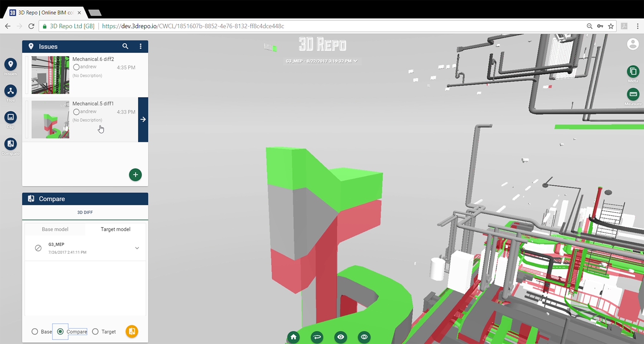Image resolution: width=644 pixels, height=344 pixels.
Task: Go back in browser history
Action: tap(8, 26)
